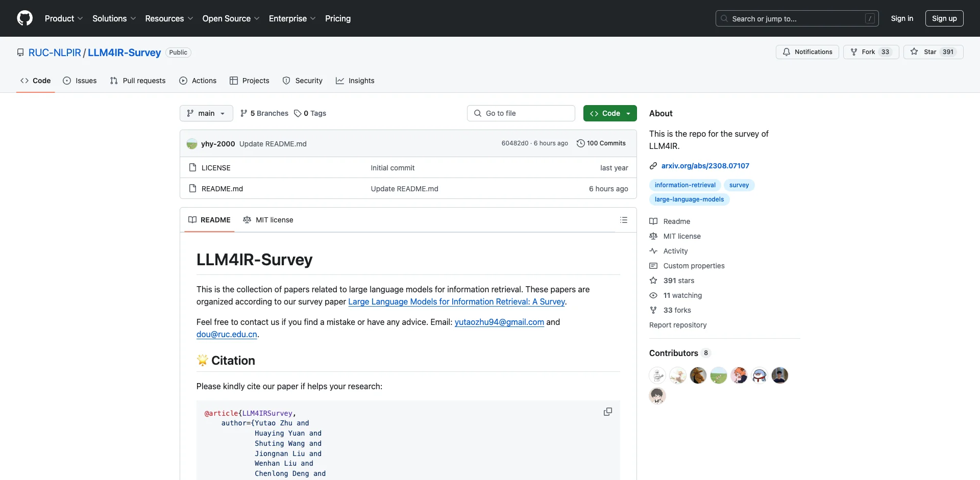Open the Enterprise dropdown
Viewport: 980px width, 480px height.
coord(292,18)
